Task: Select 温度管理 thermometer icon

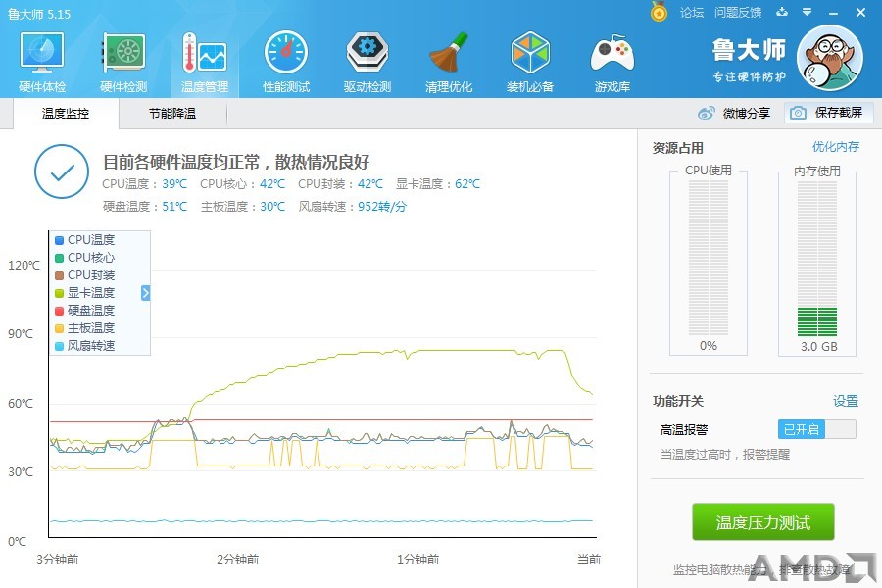Action: (x=205, y=52)
